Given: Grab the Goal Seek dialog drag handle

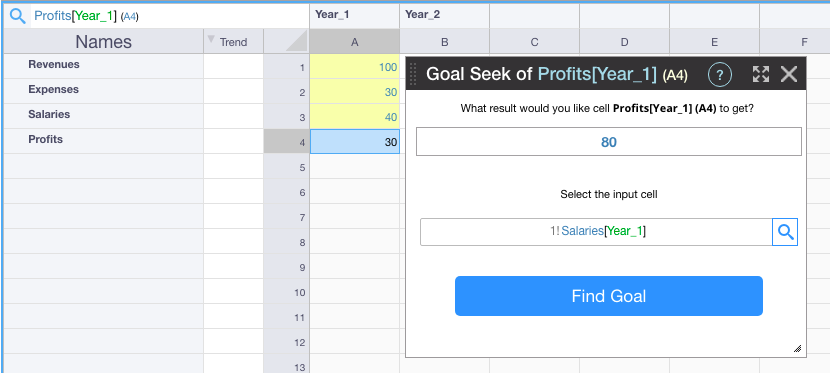Looking at the screenshot, I should point(413,74).
